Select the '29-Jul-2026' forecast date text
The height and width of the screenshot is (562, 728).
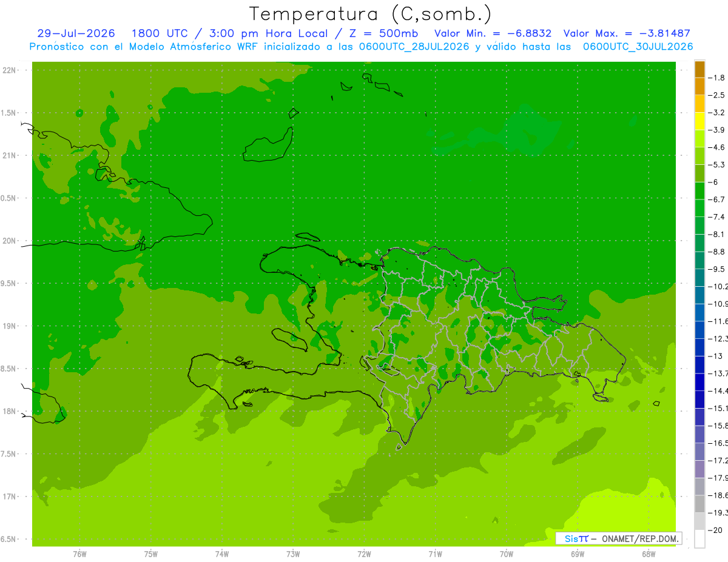click(x=76, y=33)
